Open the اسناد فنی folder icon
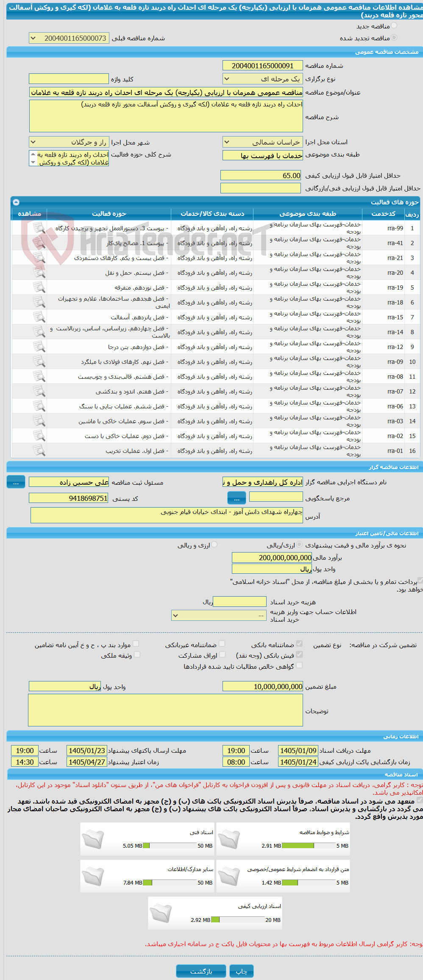 (93, 839)
